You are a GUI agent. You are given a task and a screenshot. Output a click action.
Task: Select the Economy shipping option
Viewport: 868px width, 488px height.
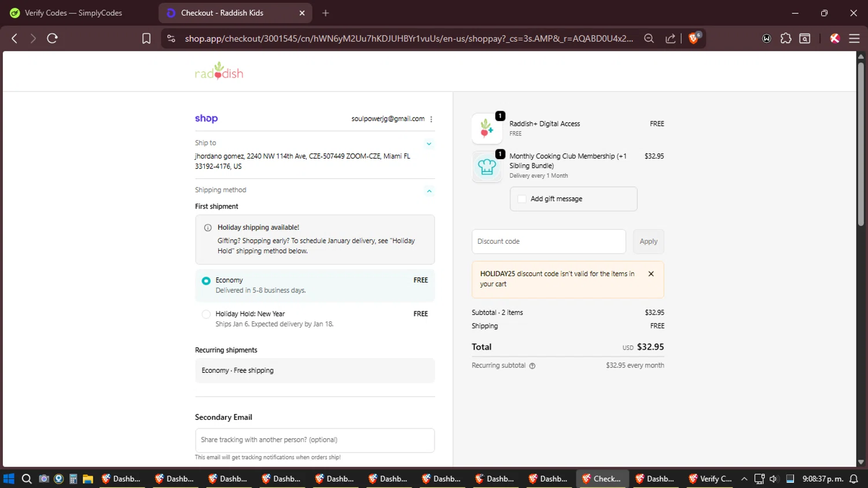(206, 281)
